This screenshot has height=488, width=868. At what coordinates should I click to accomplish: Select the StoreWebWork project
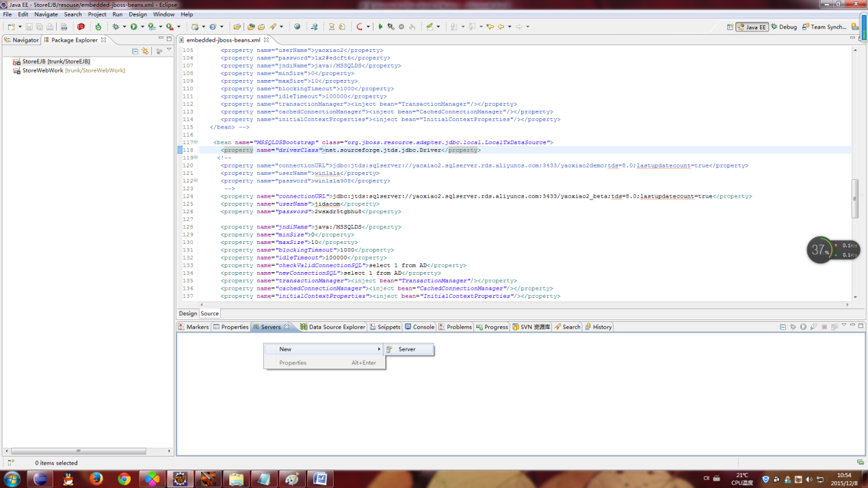tap(68, 70)
